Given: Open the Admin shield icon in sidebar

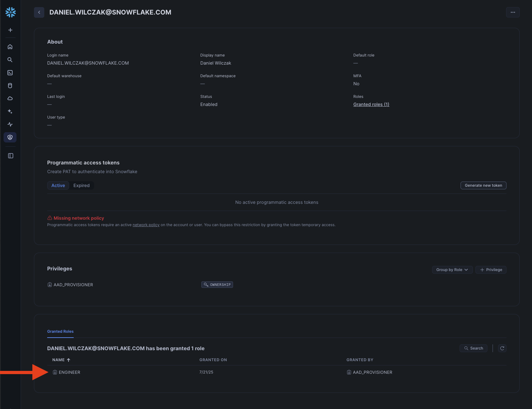Looking at the screenshot, I should click(x=10, y=137).
